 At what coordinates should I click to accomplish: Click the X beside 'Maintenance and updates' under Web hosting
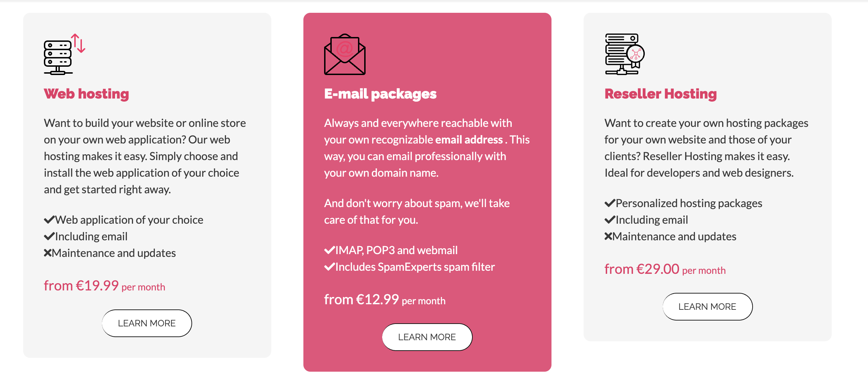coord(48,253)
